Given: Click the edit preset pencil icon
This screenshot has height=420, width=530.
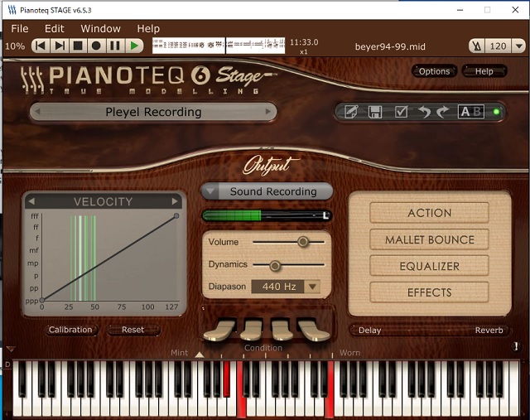Looking at the screenshot, I should pyautogui.click(x=351, y=112).
